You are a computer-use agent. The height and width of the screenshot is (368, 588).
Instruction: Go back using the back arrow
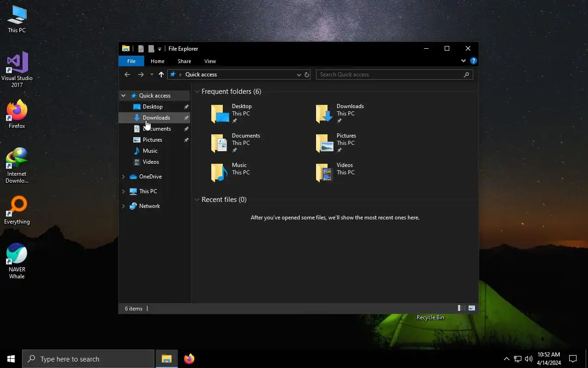click(x=127, y=75)
